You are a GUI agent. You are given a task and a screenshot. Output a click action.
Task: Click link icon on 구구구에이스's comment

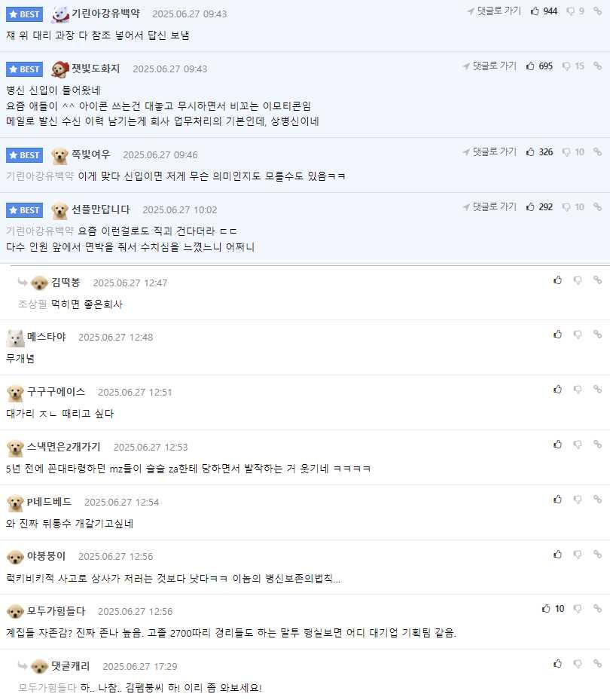pos(597,390)
